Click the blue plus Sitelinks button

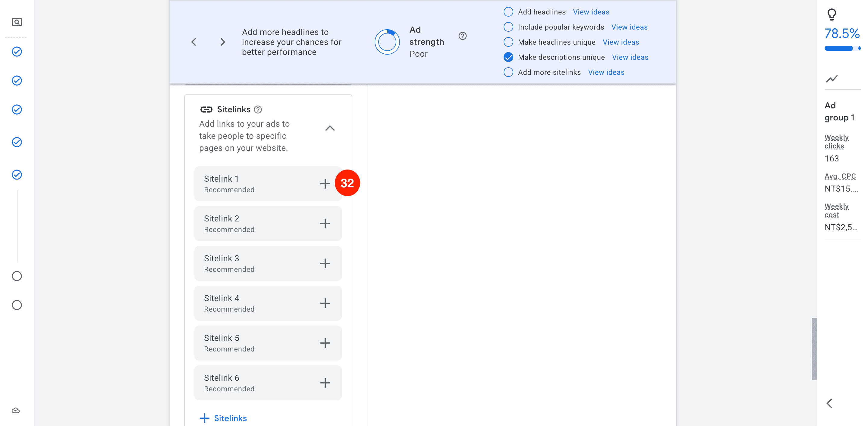[x=223, y=418]
